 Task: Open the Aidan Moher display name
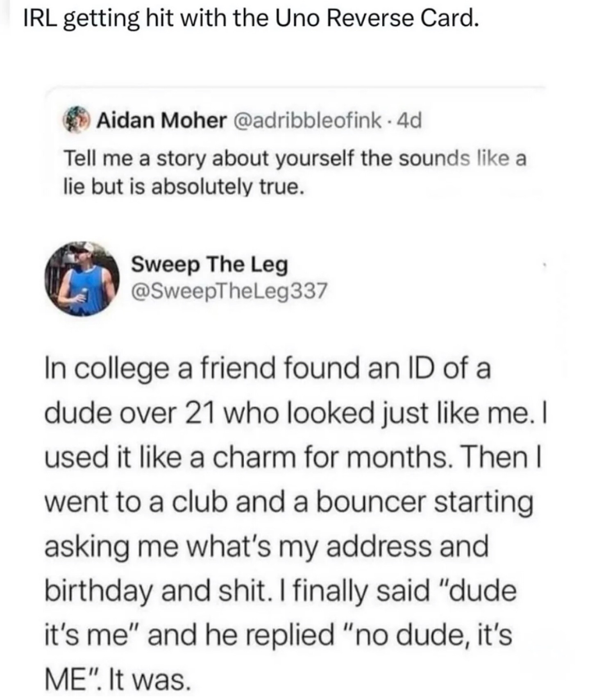coord(161,121)
